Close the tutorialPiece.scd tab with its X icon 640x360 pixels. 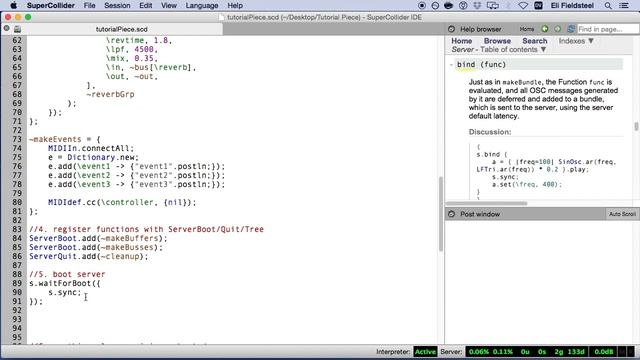7,28
